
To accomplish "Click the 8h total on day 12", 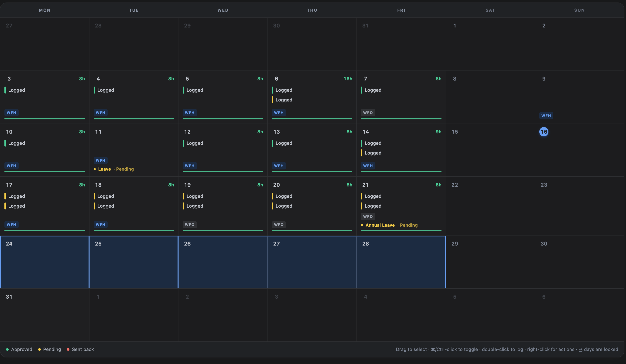I will 260,132.
